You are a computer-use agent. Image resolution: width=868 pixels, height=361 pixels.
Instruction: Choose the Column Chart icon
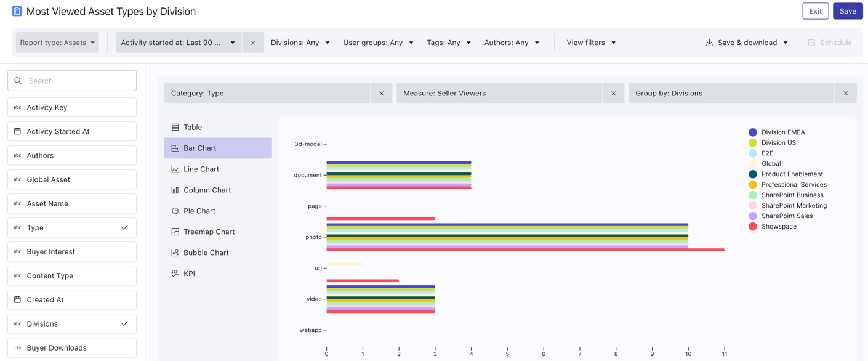175,190
